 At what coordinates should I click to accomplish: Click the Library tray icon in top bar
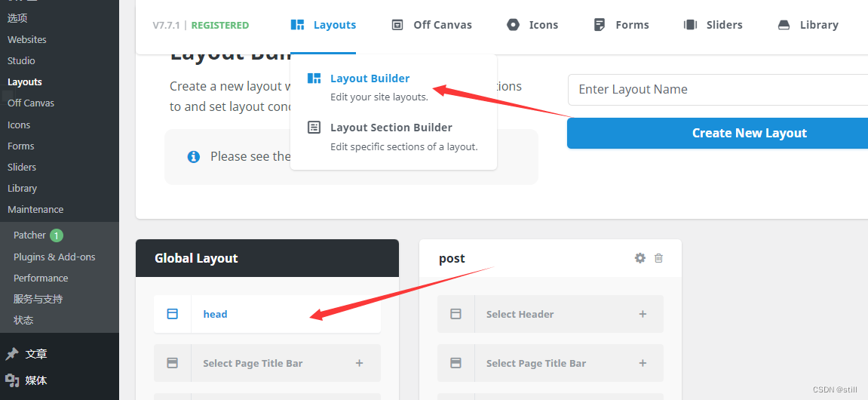coord(784,25)
